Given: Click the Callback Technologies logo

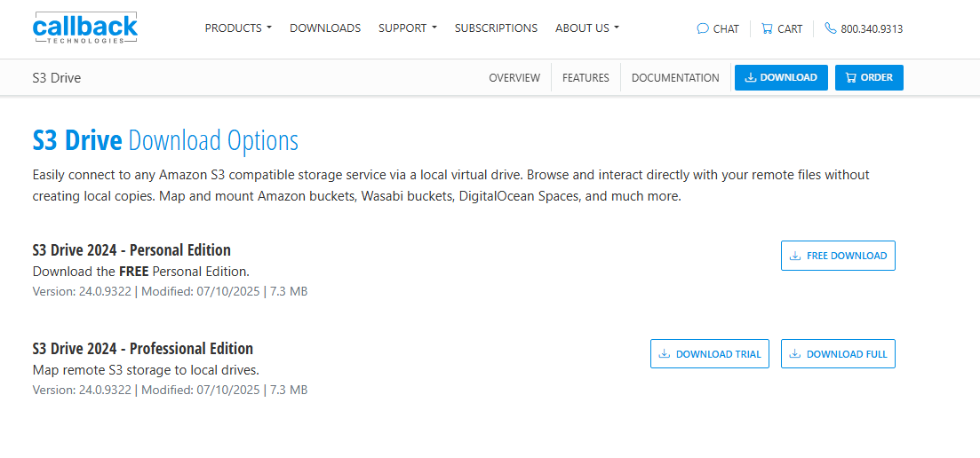Looking at the screenshot, I should coord(85,28).
